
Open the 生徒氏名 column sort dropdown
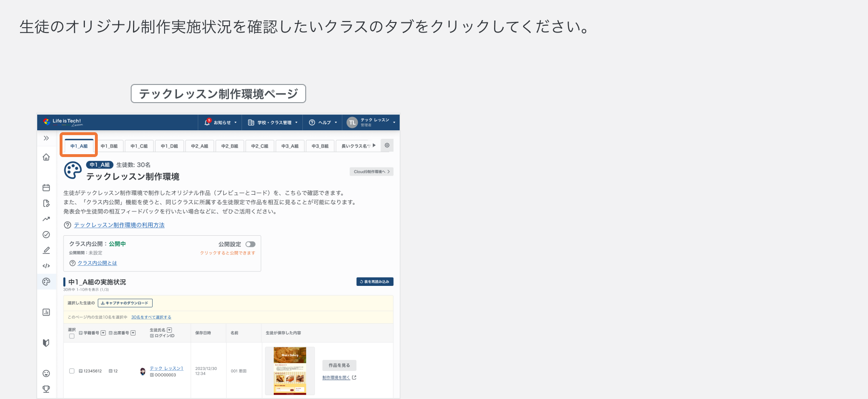169,330
